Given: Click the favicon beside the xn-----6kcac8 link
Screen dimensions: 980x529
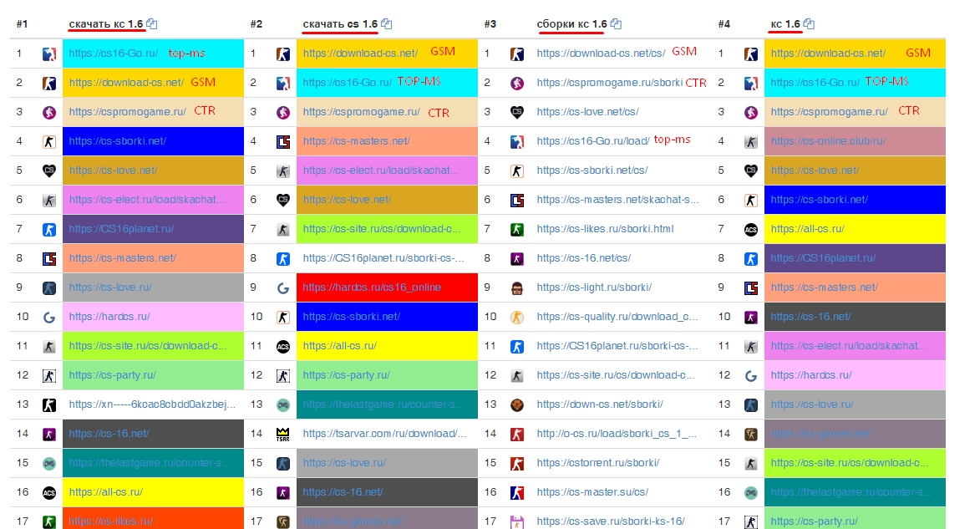Looking at the screenshot, I should click(x=49, y=405).
